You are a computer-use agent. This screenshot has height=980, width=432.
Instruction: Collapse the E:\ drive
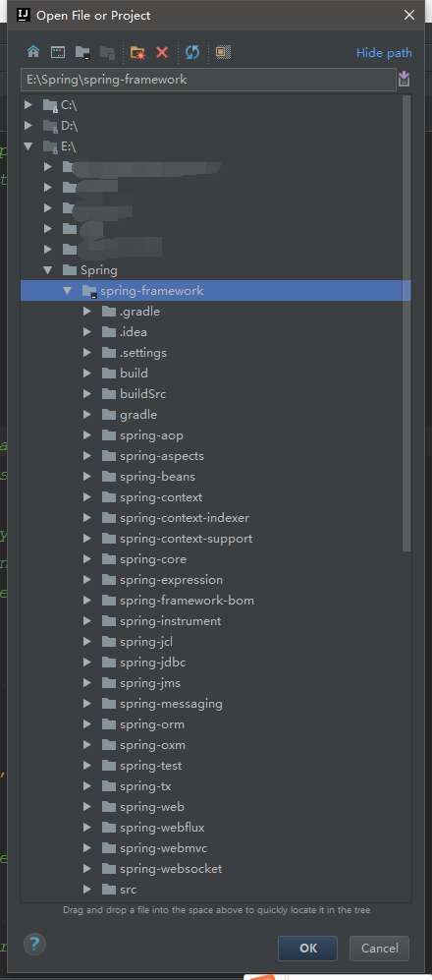coord(28,146)
